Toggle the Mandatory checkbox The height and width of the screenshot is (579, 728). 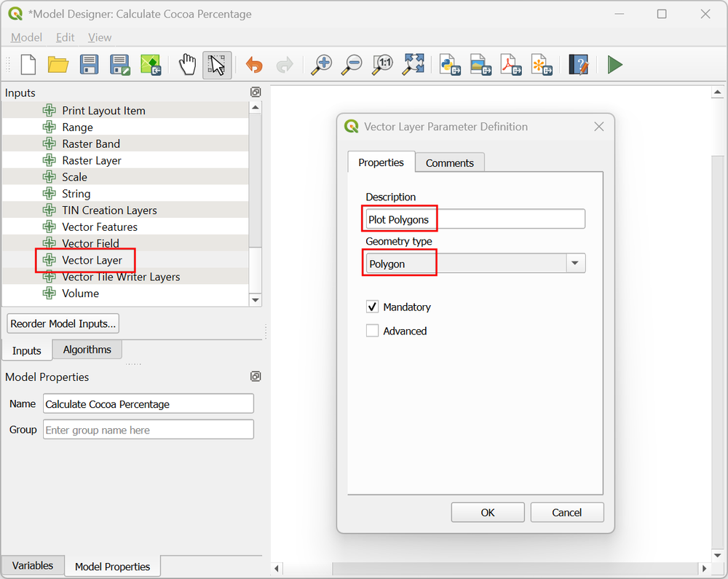point(372,307)
